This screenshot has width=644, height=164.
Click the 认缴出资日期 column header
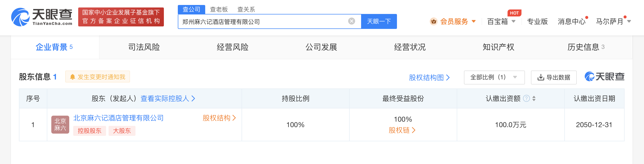tap(594, 98)
